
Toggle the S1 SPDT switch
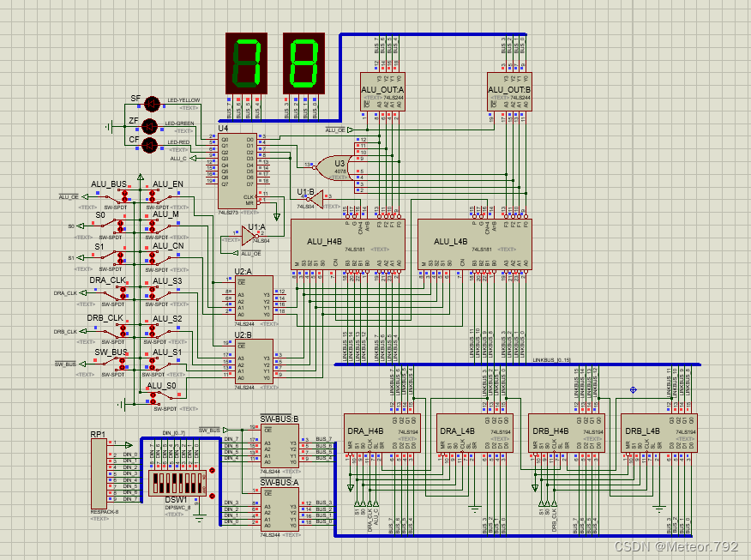pyautogui.click(x=113, y=258)
